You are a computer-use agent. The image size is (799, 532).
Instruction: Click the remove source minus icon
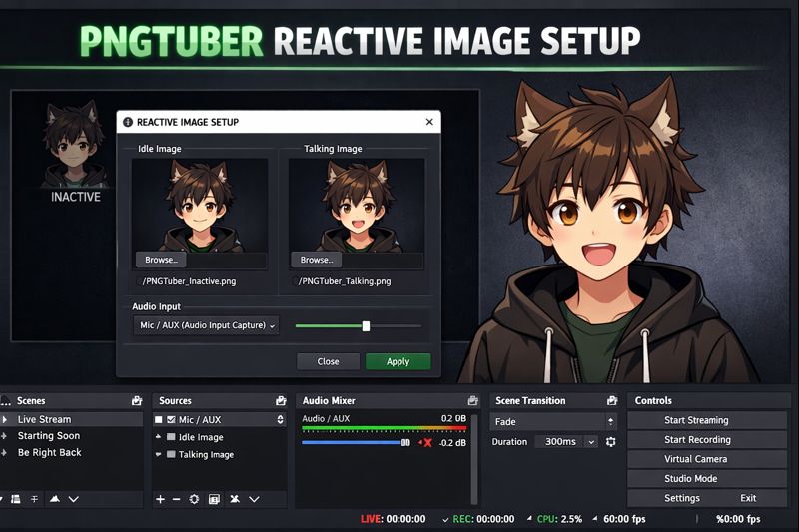pos(176,498)
